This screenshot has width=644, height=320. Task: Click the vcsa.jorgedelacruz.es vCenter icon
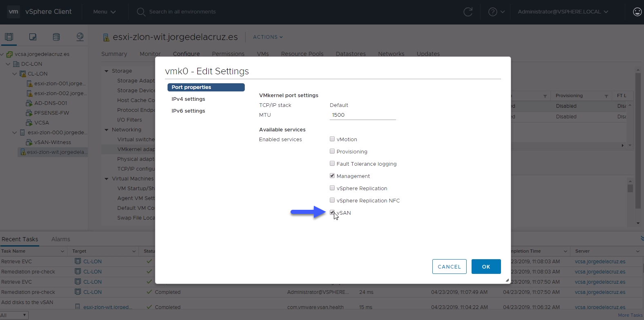[9, 54]
